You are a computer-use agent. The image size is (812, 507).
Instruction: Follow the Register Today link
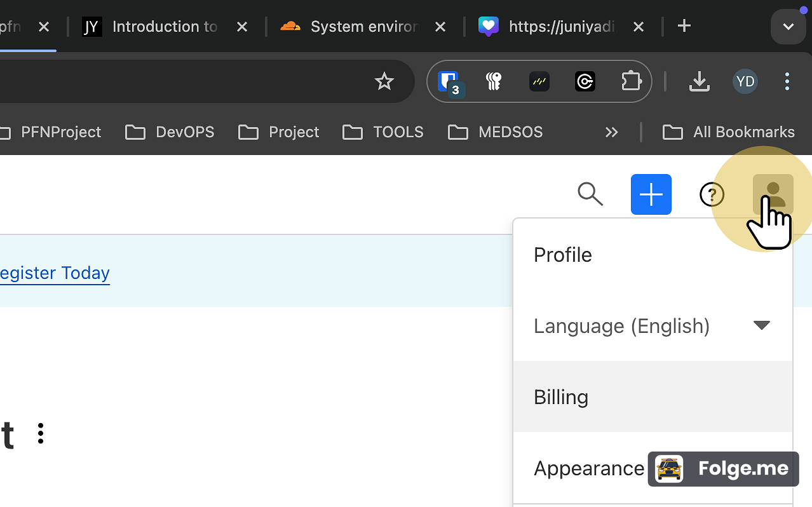(x=55, y=273)
